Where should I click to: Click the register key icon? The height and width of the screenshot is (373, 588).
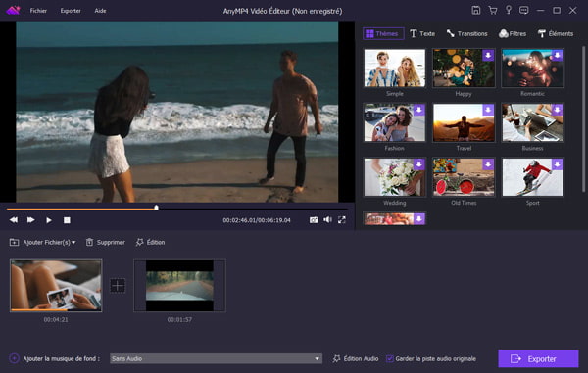pyautogui.click(x=509, y=10)
